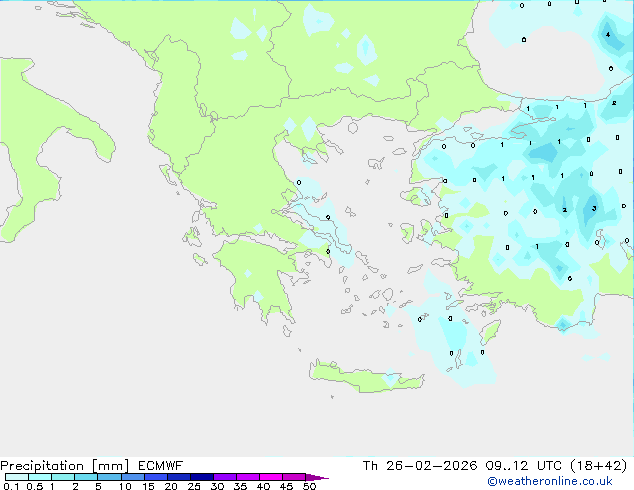This screenshot has width=634, height=490.
Task: Click the 'Th' weekday abbreviation
Action: pyautogui.click(x=370, y=466)
